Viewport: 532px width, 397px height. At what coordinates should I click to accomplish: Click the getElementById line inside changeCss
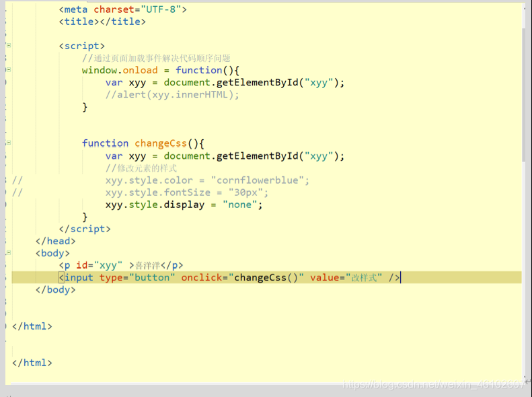(225, 156)
